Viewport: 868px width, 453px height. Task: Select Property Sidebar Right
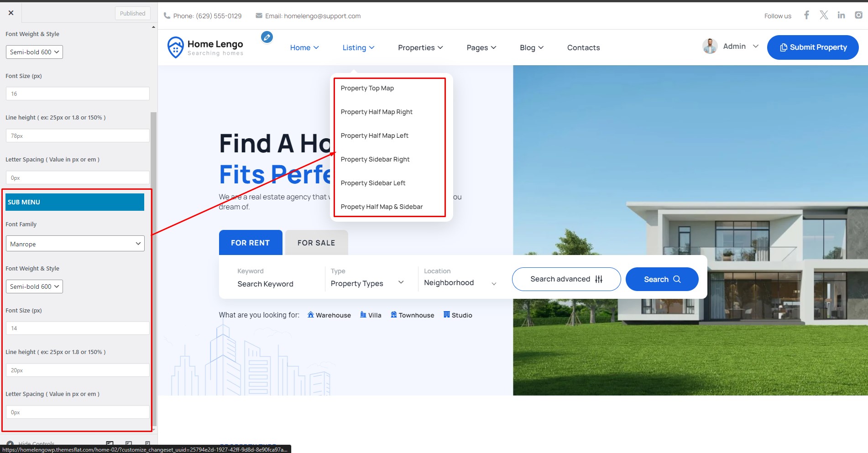(x=375, y=159)
